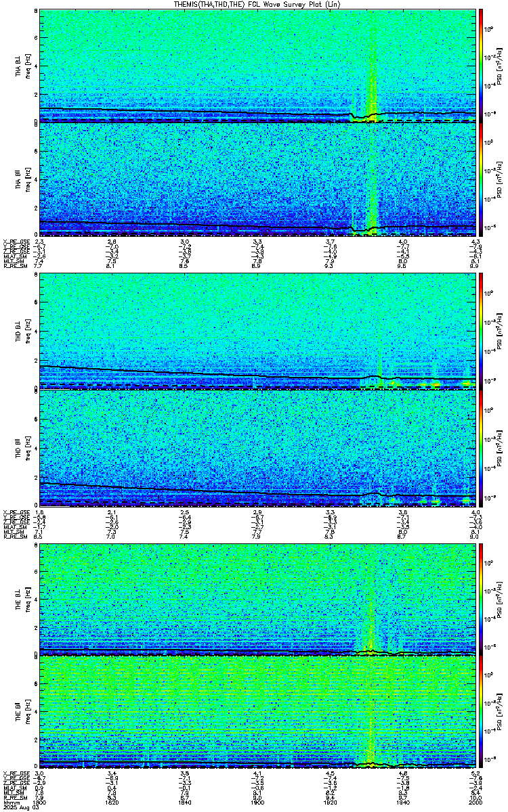Click the '1820' time tick label
The image size is (508, 812).
tap(112, 802)
